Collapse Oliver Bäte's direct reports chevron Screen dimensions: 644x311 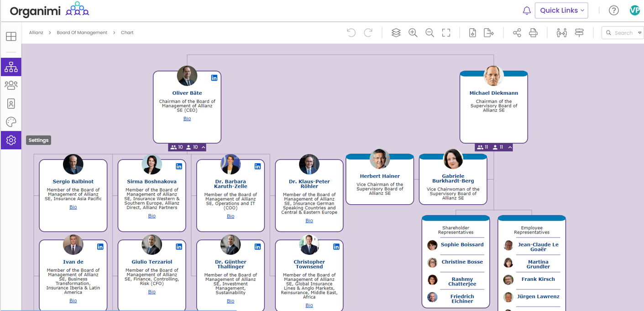tap(204, 147)
